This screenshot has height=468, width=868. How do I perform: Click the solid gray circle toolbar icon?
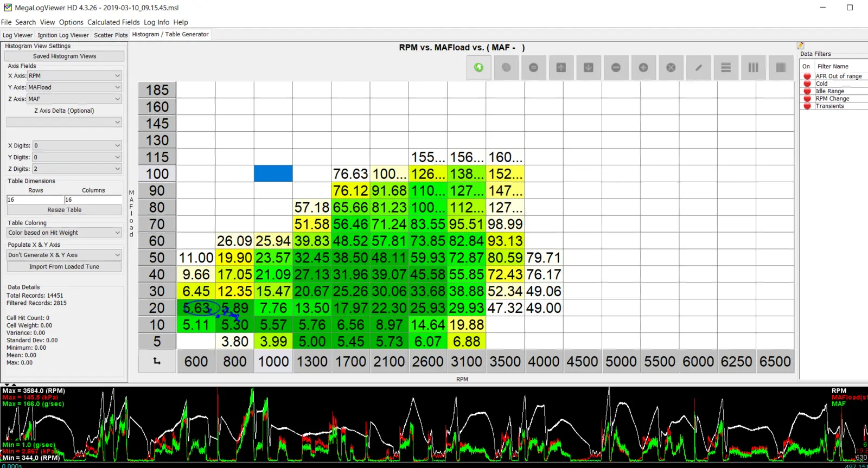[x=506, y=67]
